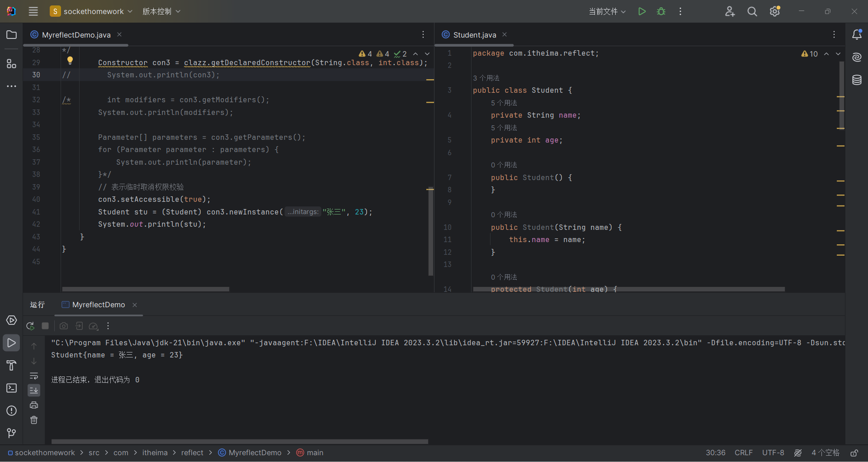The width and height of the screenshot is (868, 462).
Task: Open the Structure tool window icon
Action: click(12, 64)
